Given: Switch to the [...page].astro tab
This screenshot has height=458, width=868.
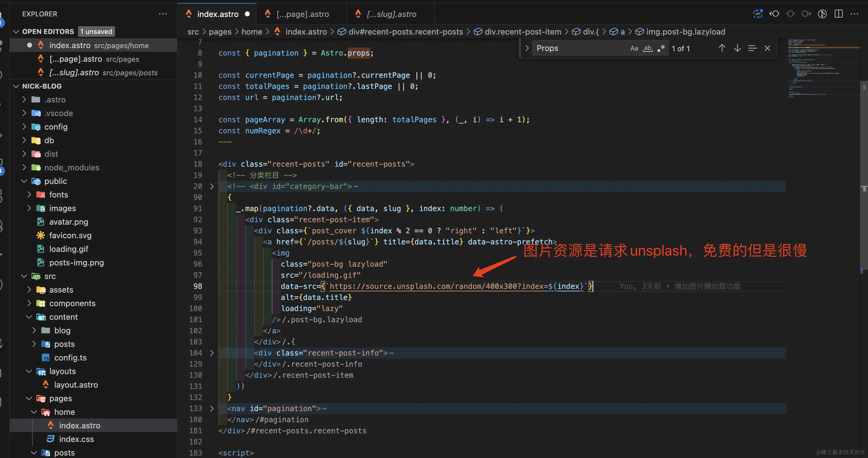Looking at the screenshot, I should 302,14.
